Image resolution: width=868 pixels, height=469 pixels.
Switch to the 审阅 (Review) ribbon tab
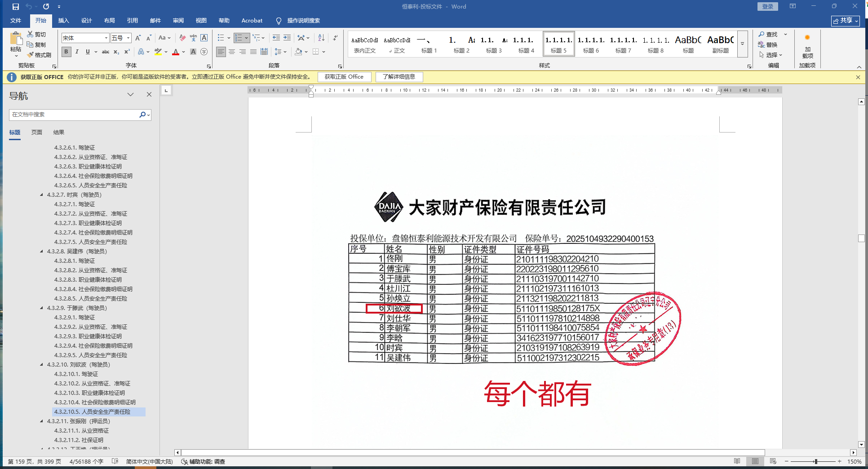[x=178, y=21]
